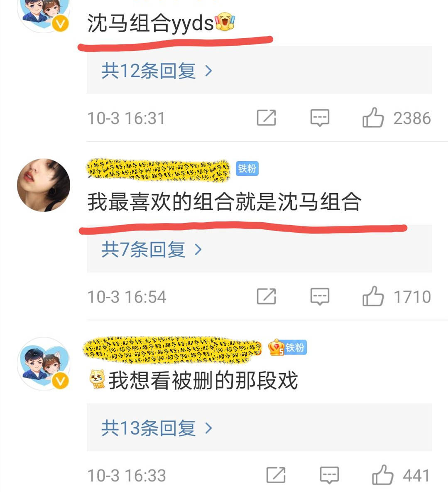
Task: Open the short-haired woman's avatar profile
Action: 44,185
